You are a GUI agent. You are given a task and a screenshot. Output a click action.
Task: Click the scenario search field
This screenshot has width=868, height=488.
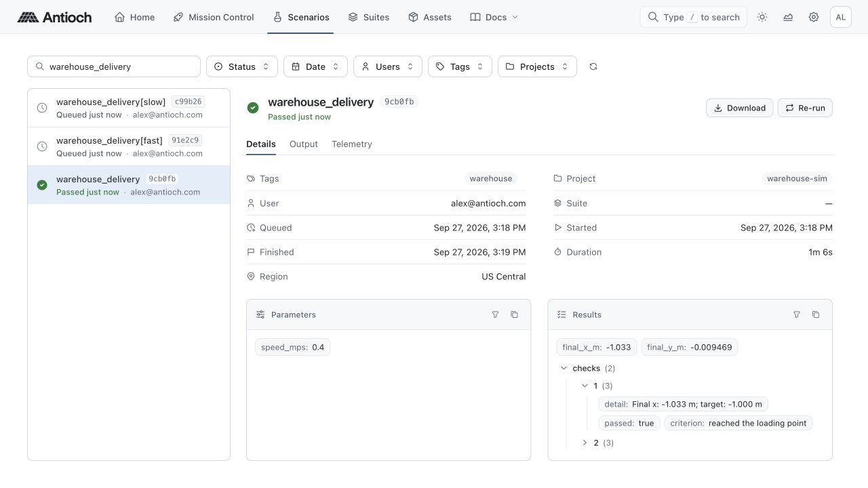click(114, 66)
